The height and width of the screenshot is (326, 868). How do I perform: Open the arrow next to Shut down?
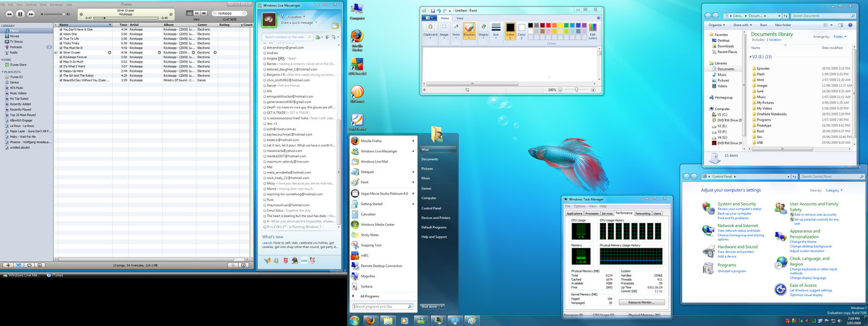(x=442, y=306)
